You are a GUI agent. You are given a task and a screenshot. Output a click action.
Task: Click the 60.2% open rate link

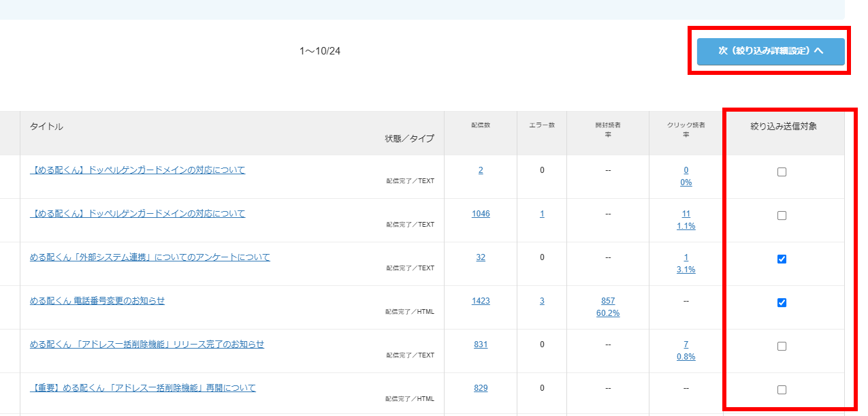point(608,313)
